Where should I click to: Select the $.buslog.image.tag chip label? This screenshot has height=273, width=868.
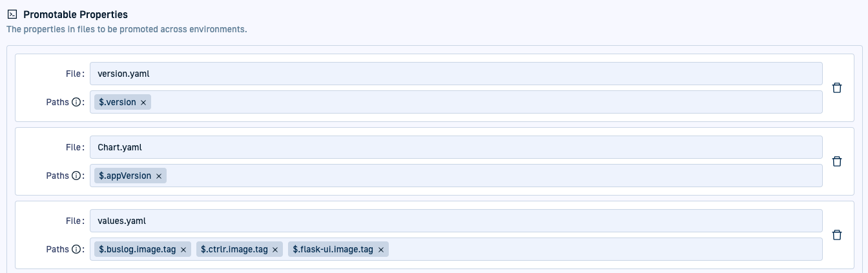click(x=137, y=250)
